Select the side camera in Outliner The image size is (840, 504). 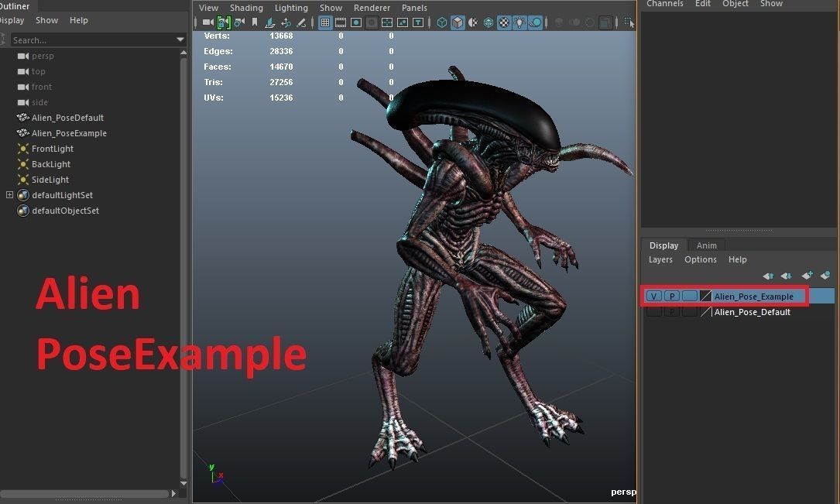click(x=39, y=102)
